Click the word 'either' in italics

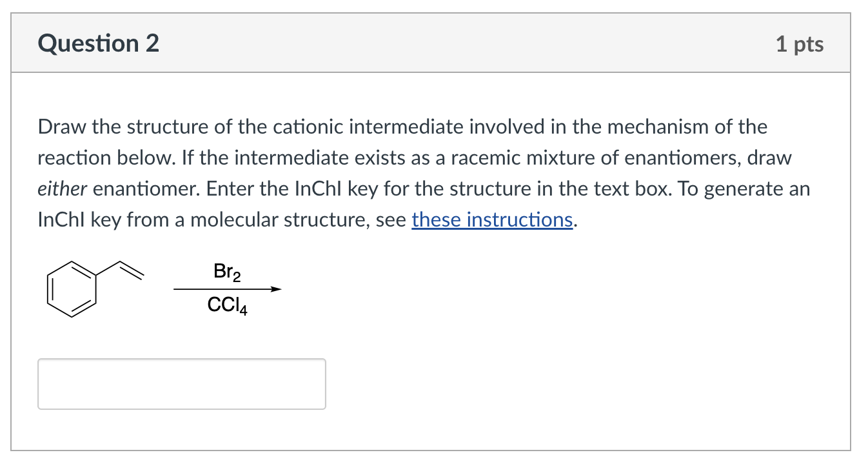60,188
